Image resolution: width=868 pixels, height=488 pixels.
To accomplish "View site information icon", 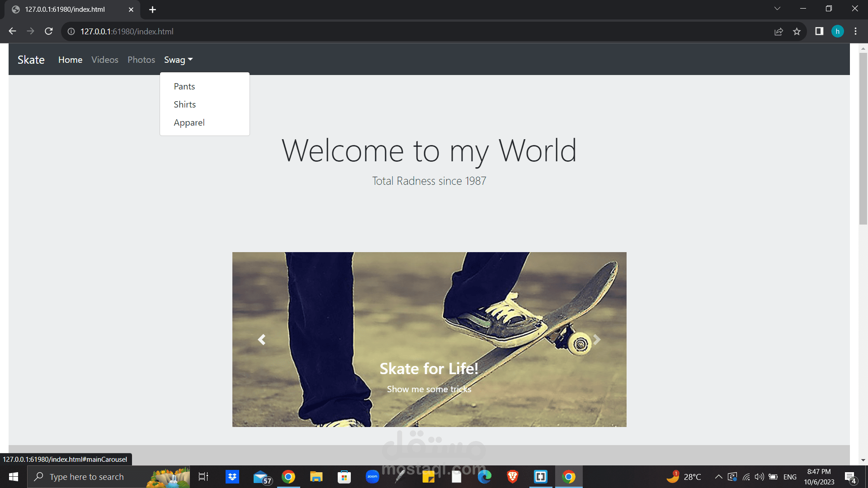I will [71, 31].
